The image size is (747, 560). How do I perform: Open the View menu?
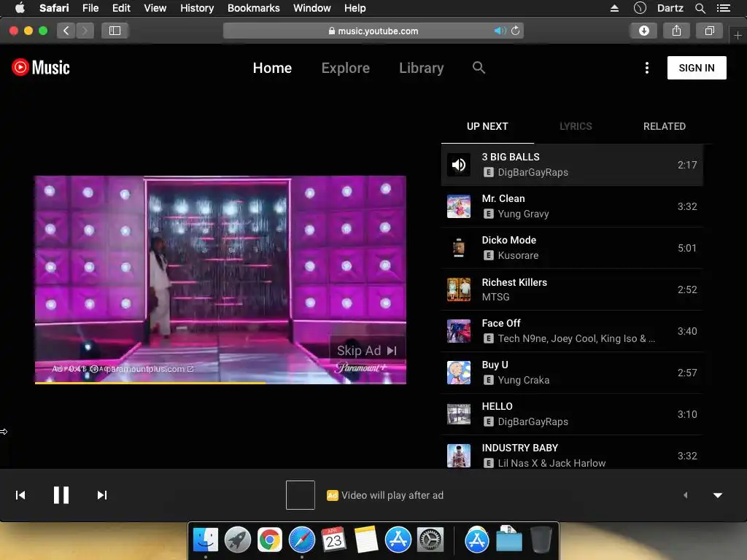[155, 8]
